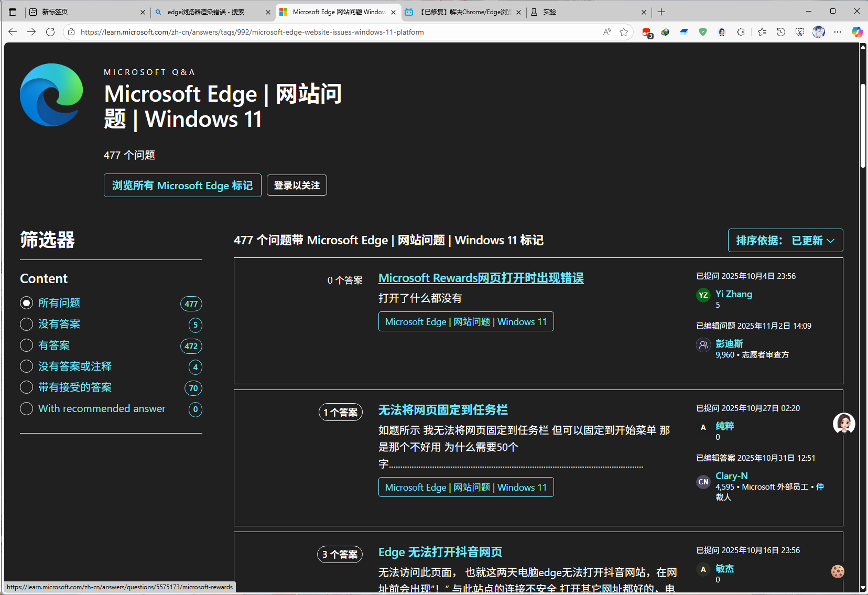Open the Read aloud feature

pyautogui.click(x=607, y=32)
